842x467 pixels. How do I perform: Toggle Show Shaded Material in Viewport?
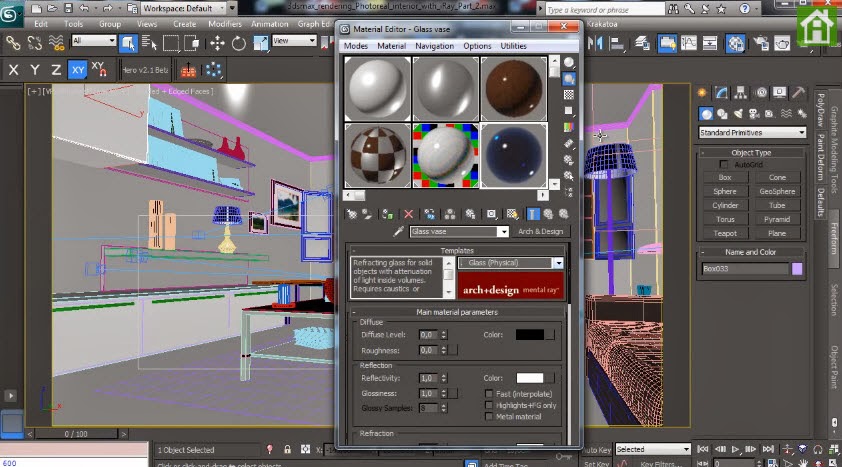click(512, 214)
